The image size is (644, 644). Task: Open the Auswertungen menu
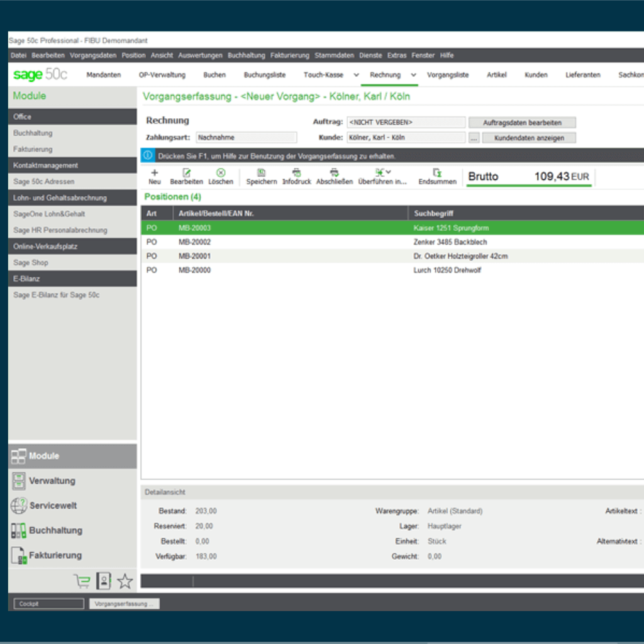200,55
